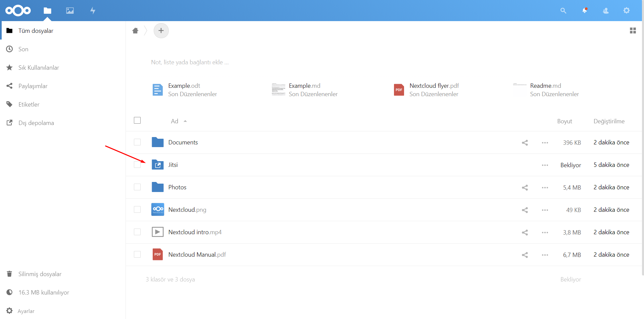Click the 396 KB size value
This screenshot has height=319, width=644.
[x=572, y=143]
